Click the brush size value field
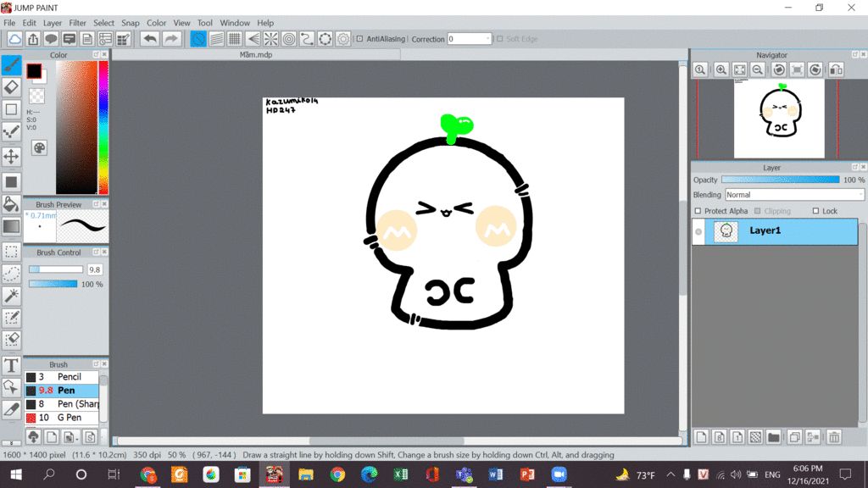The width and height of the screenshot is (868, 488). 95,269
